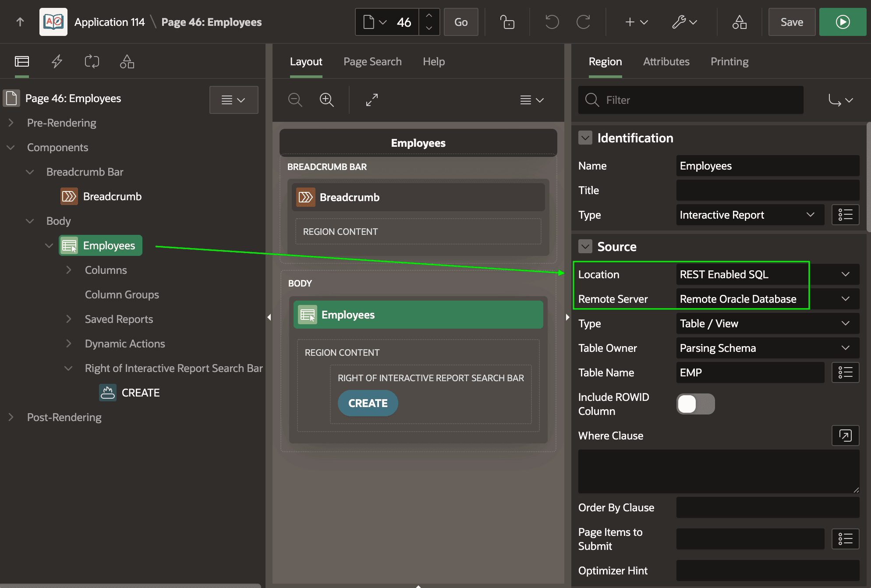The width and height of the screenshot is (871, 588).
Task: Switch to the Attributes tab
Action: [x=666, y=62]
